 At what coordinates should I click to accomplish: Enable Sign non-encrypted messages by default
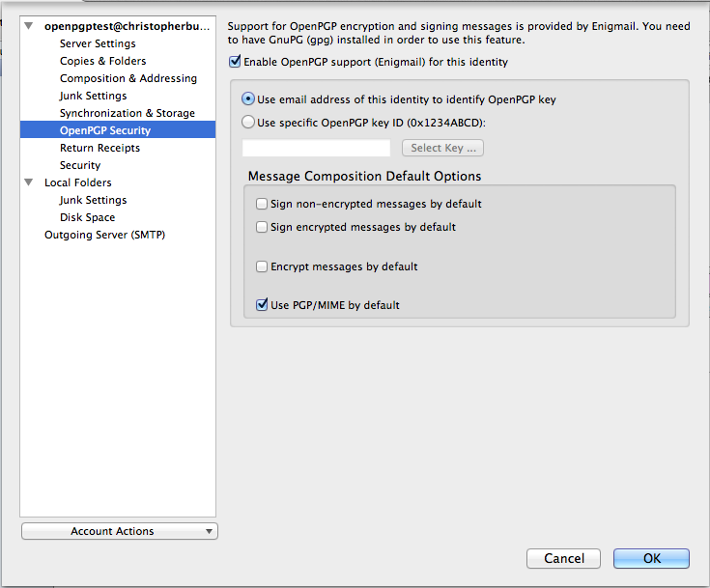(x=262, y=204)
